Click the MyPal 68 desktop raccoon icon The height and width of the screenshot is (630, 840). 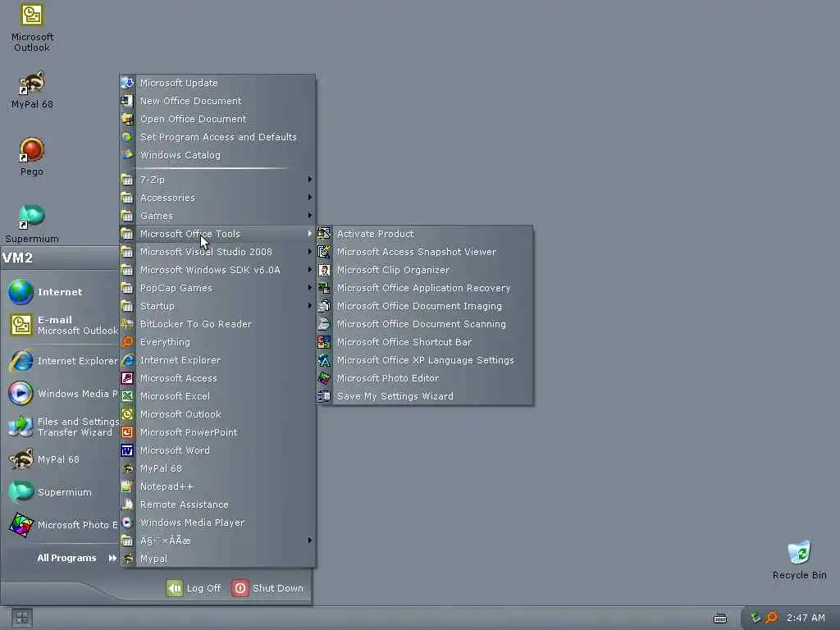(32, 83)
